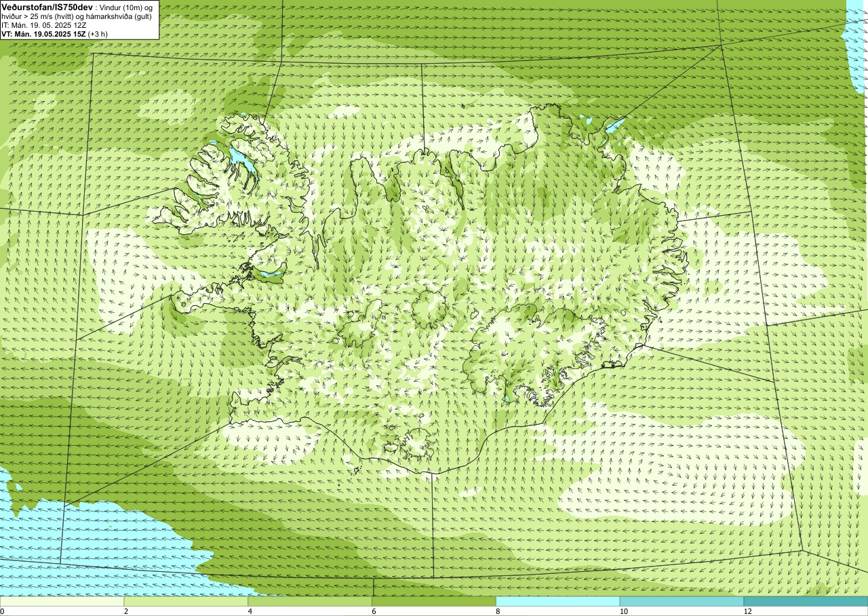Click the legend tick label "4"
The width and height of the screenshot is (868, 616).
click(250, 611)
